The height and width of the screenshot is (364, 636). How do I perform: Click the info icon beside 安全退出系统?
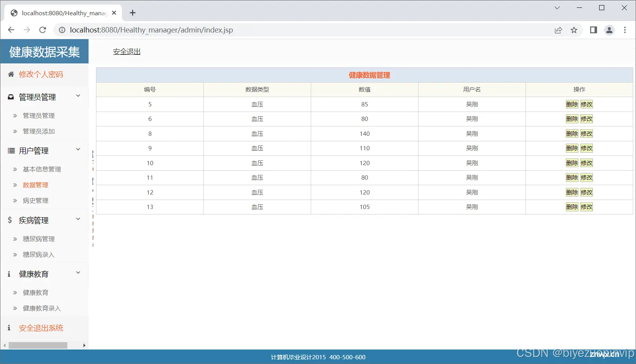(x=9, y=328)
